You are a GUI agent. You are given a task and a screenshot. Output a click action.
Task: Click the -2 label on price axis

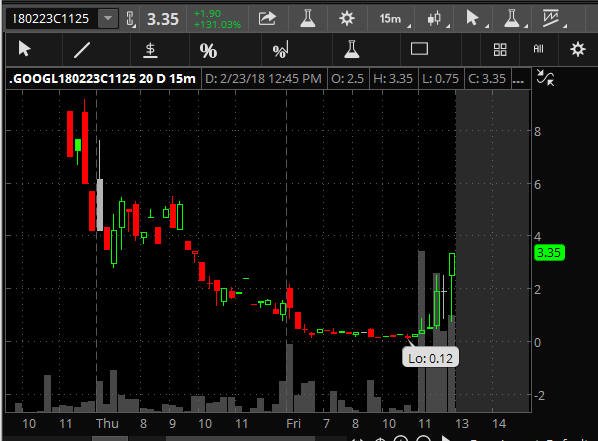pyautogui.click(x=540, y=396)
